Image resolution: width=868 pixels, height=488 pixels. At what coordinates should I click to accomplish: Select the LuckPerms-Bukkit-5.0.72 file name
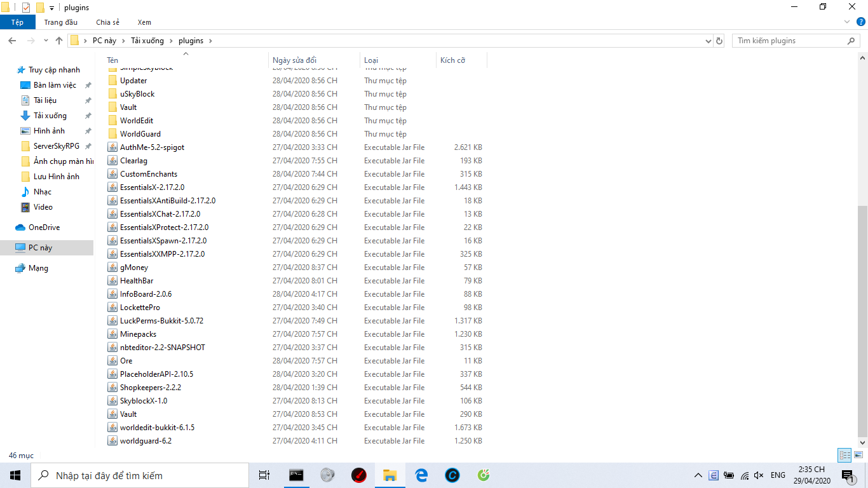pos(161,321)
